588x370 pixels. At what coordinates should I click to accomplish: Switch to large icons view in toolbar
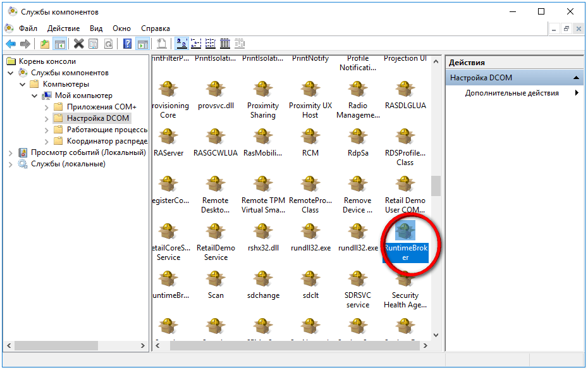[x=181, y=44]
